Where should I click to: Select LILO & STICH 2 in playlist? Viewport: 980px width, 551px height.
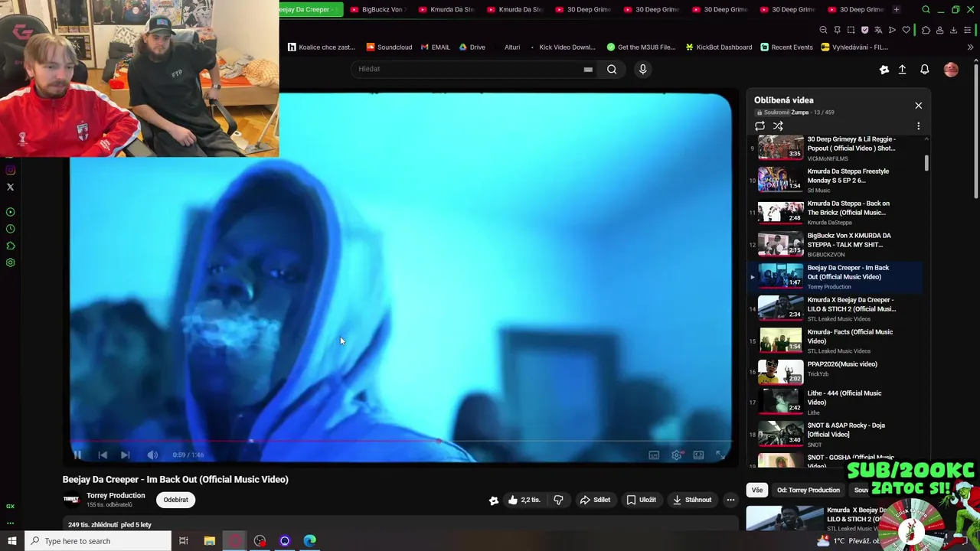(x=835, y=308)
